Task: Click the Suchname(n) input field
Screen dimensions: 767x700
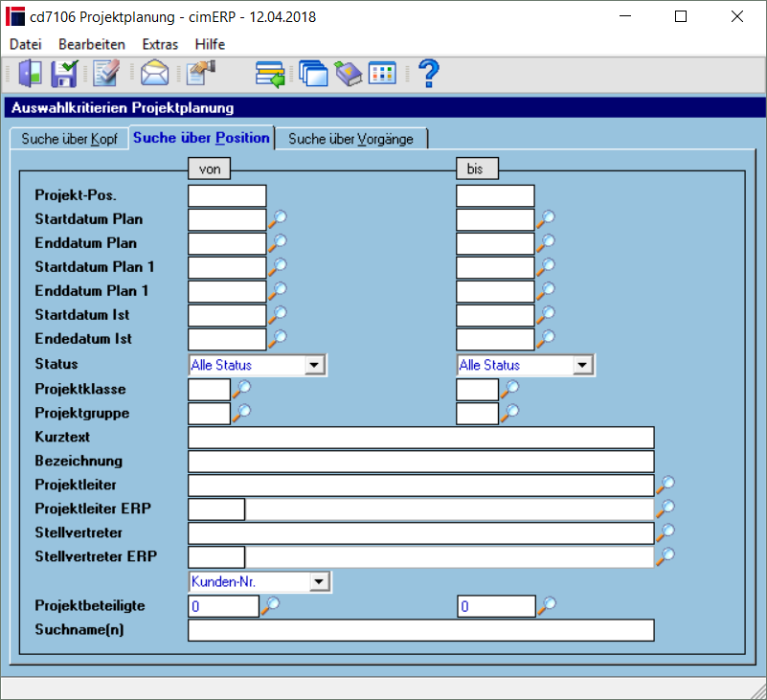Action: click(421, 630)
